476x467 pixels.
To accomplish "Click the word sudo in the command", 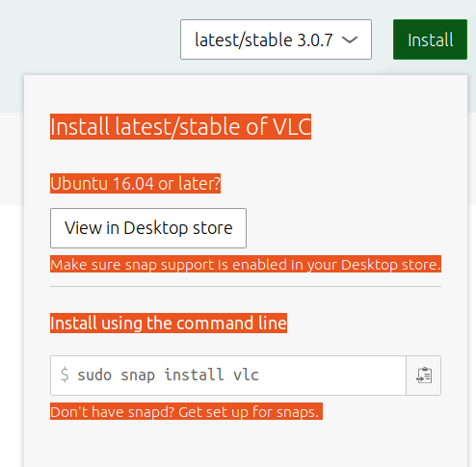I will click(x=94, y=375).
